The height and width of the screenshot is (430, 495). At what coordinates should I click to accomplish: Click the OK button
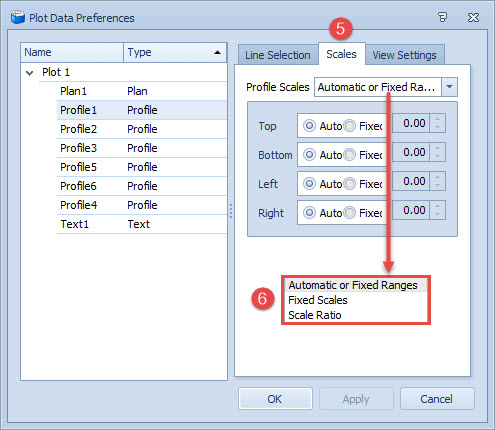pyautogui.click(x=275, y=399)
